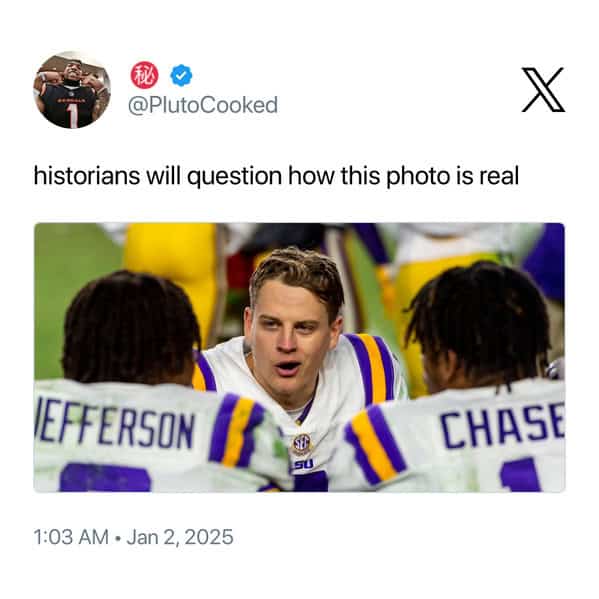
Task: Open the embedded football photo
Action: [x=299, y=357]
